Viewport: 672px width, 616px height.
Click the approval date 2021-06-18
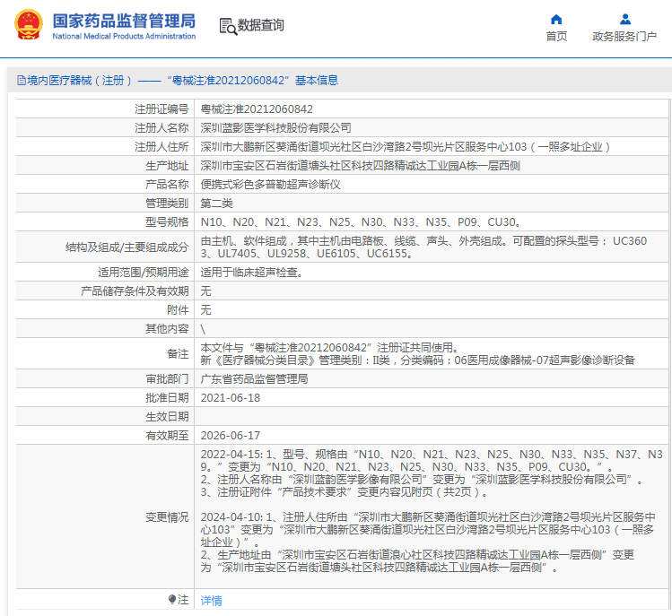(230, 397)
